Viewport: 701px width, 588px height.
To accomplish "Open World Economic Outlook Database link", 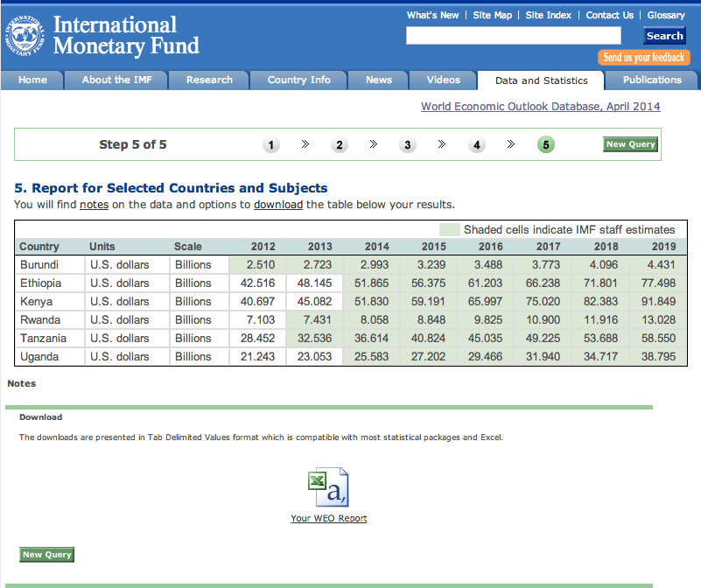I will 540,107.
